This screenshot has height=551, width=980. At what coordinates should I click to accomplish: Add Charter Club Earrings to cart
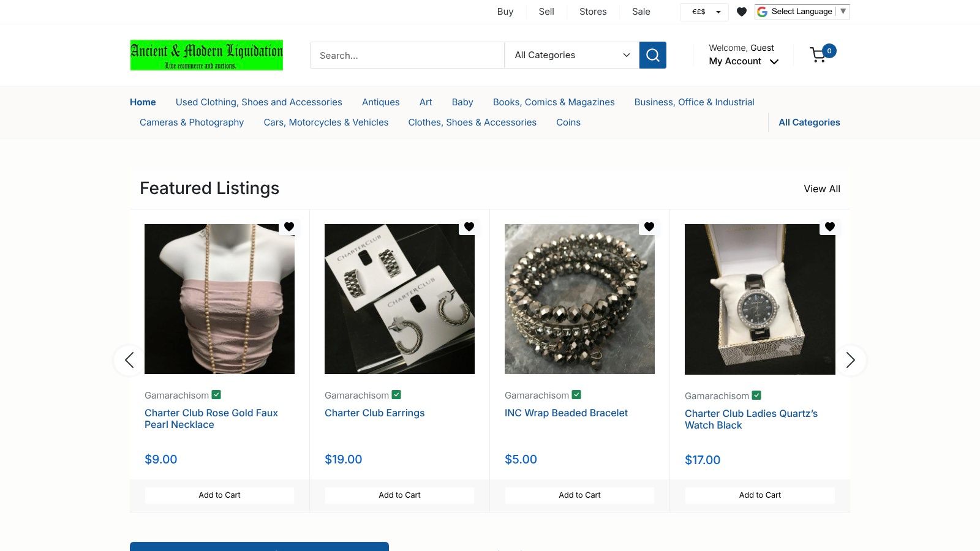pyautogui.click(x=399, y=495)
